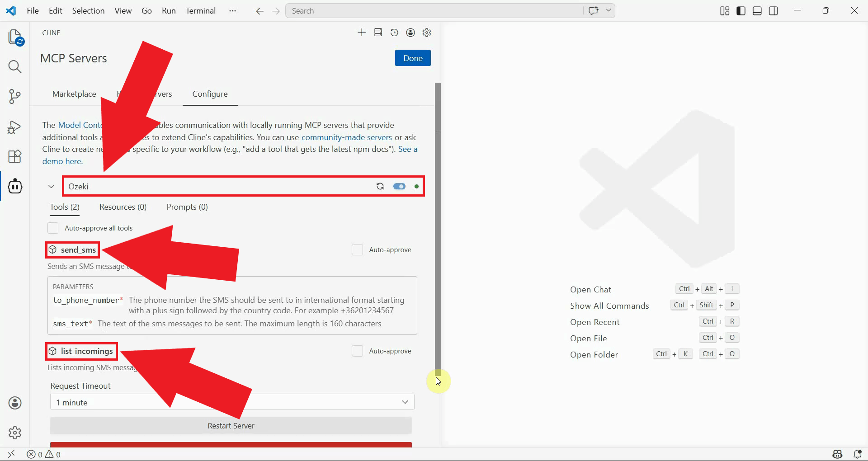Go forward with navigation arrow
The width and height of the screenshot is (868, 461).
click(x=276, y=11)
